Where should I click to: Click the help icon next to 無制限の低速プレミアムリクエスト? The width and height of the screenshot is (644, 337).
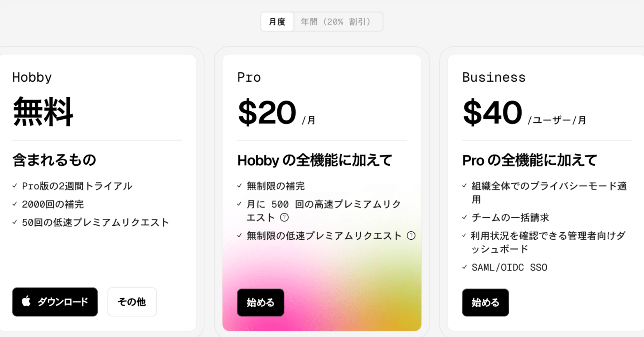411,236
